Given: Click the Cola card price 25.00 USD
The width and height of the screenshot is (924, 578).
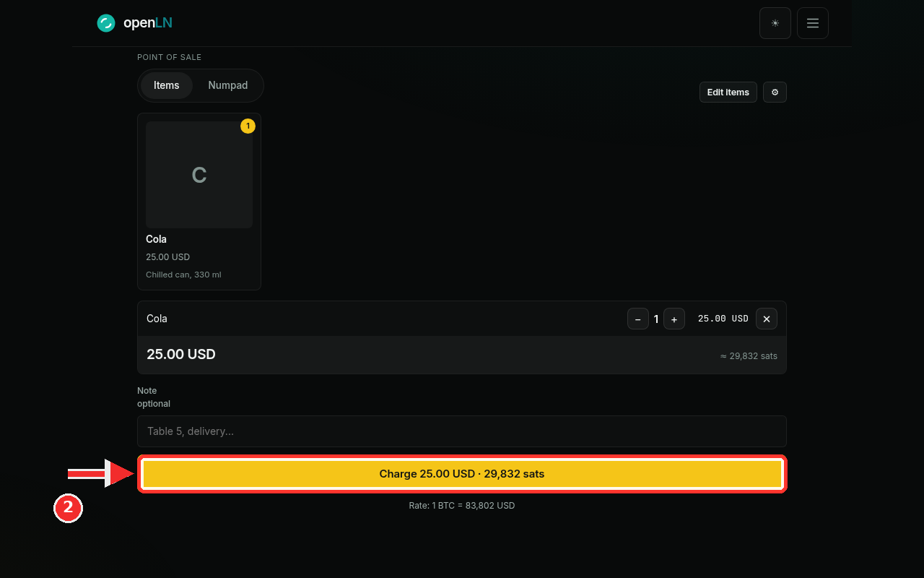Looking at the screenshot, I should pyautogui.click(x=168, y=257).
